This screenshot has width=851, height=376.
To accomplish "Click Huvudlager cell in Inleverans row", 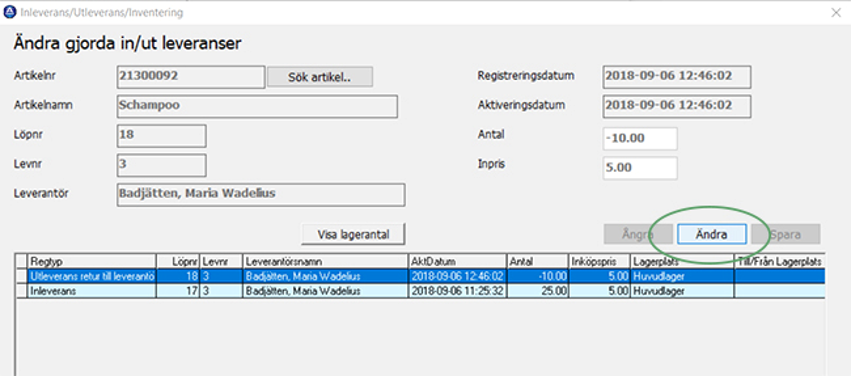I will [x=682, y=291].
